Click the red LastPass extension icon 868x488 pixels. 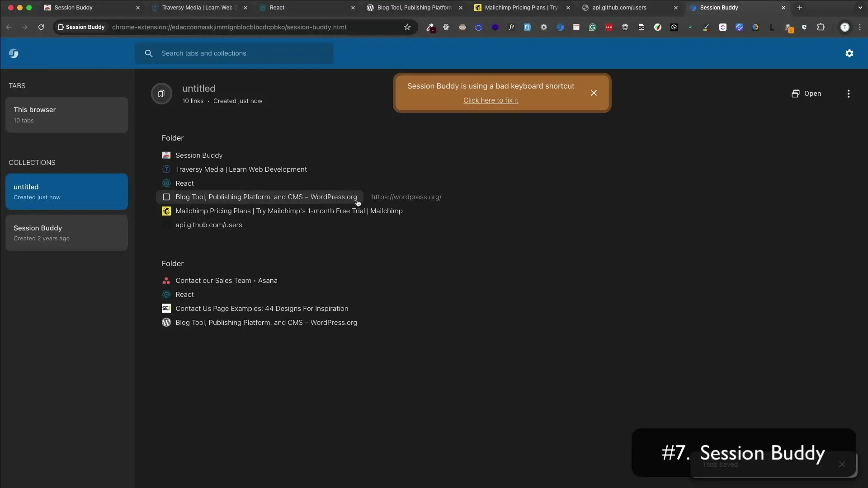609,27
